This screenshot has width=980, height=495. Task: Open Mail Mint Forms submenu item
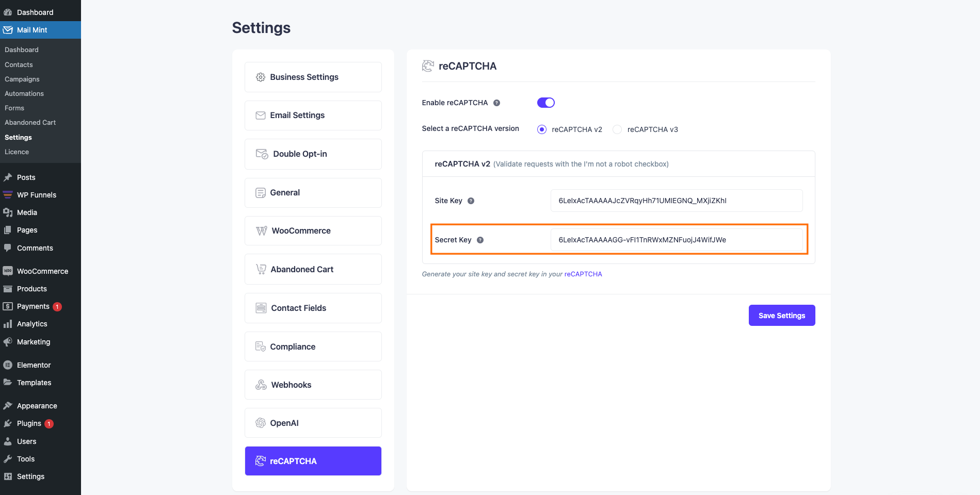(x=14, y=108)
